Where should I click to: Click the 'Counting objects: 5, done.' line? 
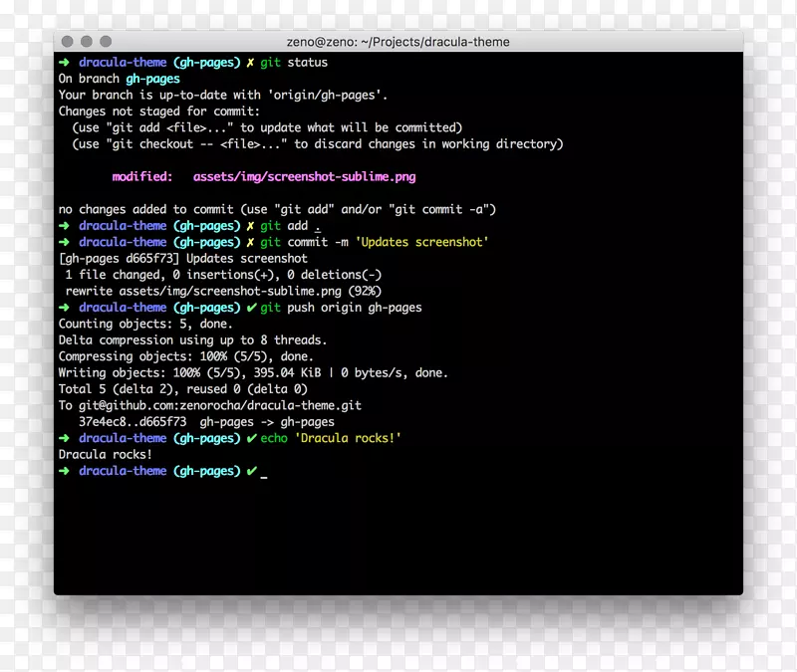coord(145,324)
